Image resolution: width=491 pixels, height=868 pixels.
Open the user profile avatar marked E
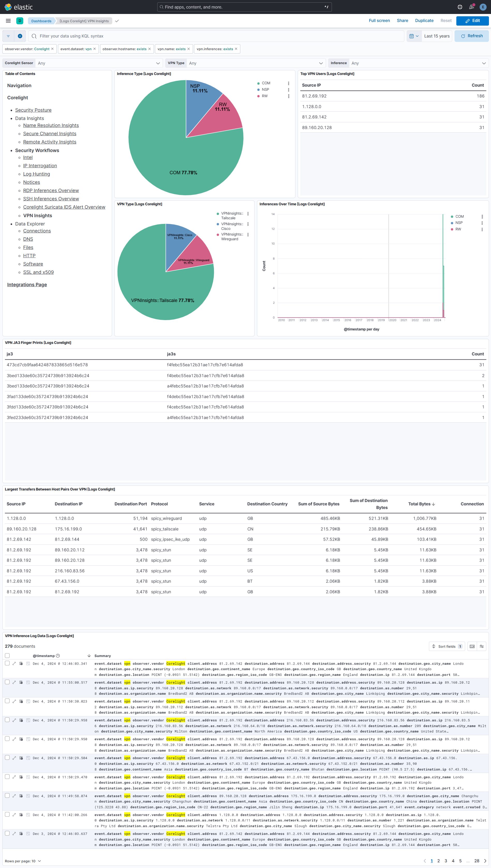[x=483, y=7]
